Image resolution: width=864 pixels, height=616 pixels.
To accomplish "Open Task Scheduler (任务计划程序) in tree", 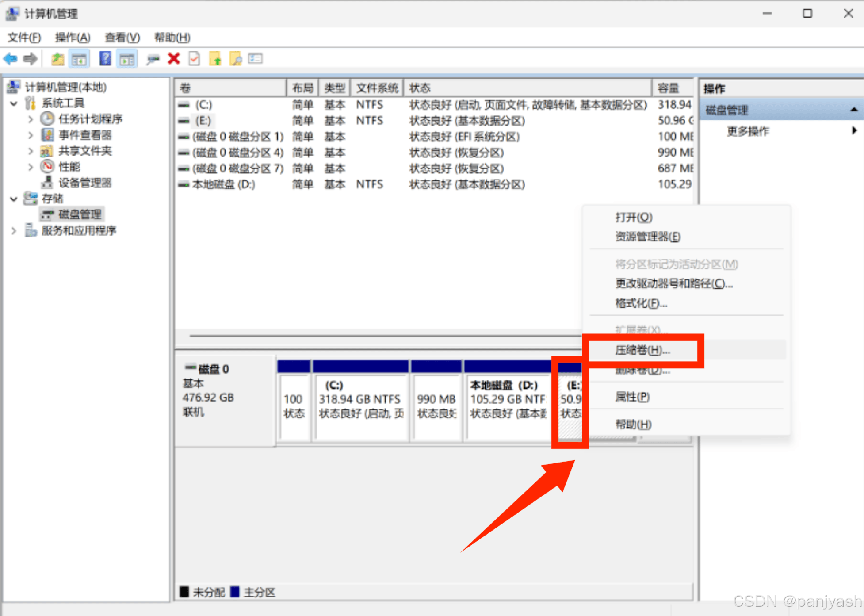I will 90,119.
